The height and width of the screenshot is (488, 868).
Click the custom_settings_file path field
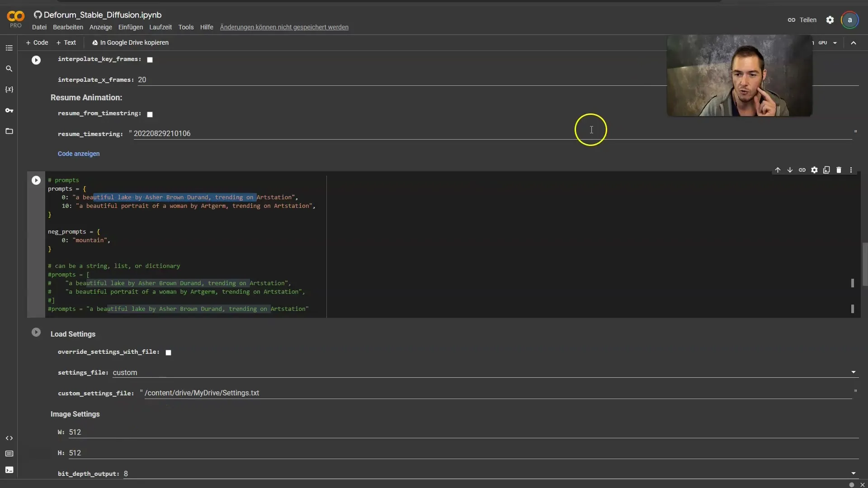[498, 393]
